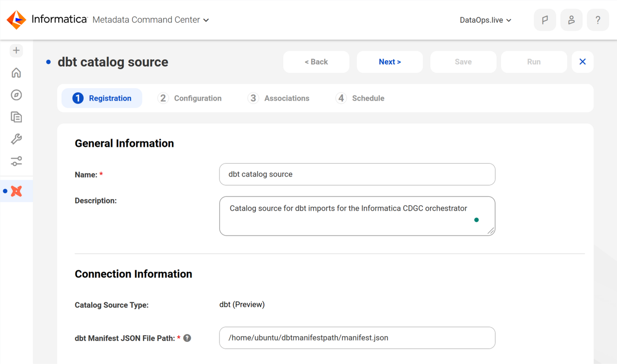The height and width of the screenshot is (364, 617).
Task: Click the 'dbt catalog source' page title
Action: click(113, 62)
